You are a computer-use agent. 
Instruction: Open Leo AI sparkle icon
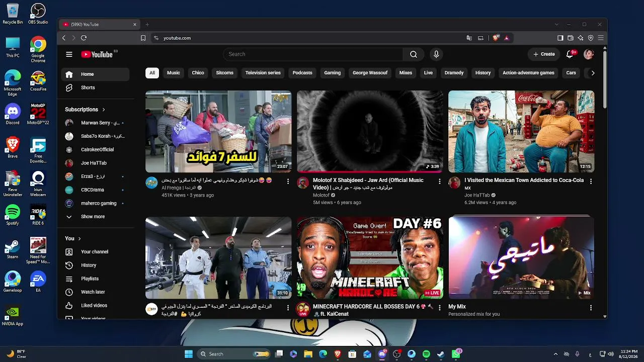(x=581, y=38)
